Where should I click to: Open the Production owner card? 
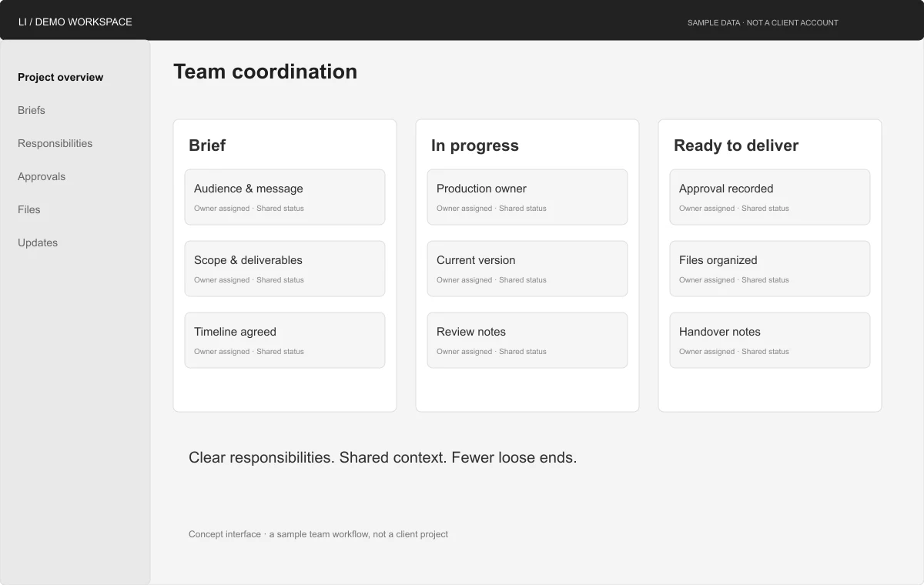(x=527, y=197)
